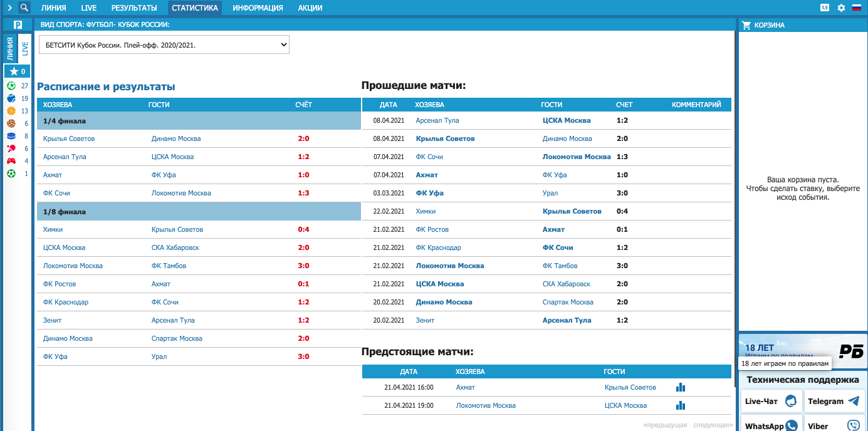Image resolution: width=868 pixels, height=431 pixels.
Task: Select the esports gamepad icon with 4 events
Action: (11, 161)
